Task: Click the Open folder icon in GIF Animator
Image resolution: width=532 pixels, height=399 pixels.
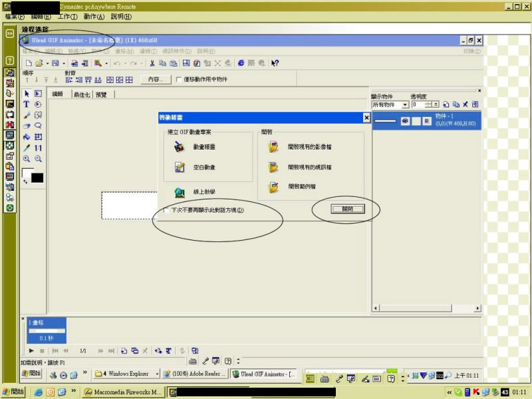Action: [x=39, y=63]
